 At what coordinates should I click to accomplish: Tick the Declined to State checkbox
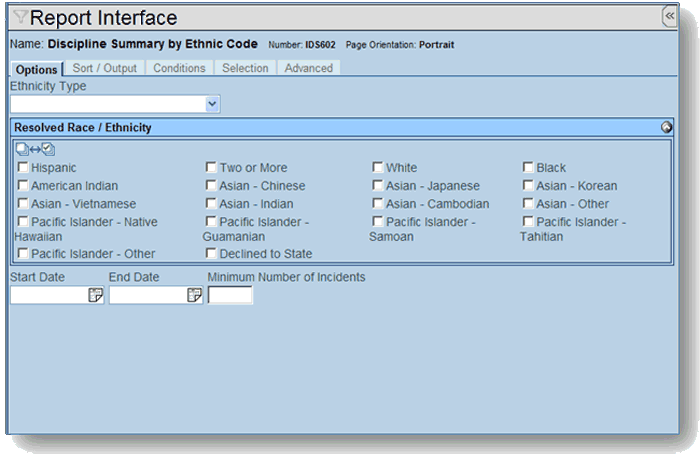point(211,254)
